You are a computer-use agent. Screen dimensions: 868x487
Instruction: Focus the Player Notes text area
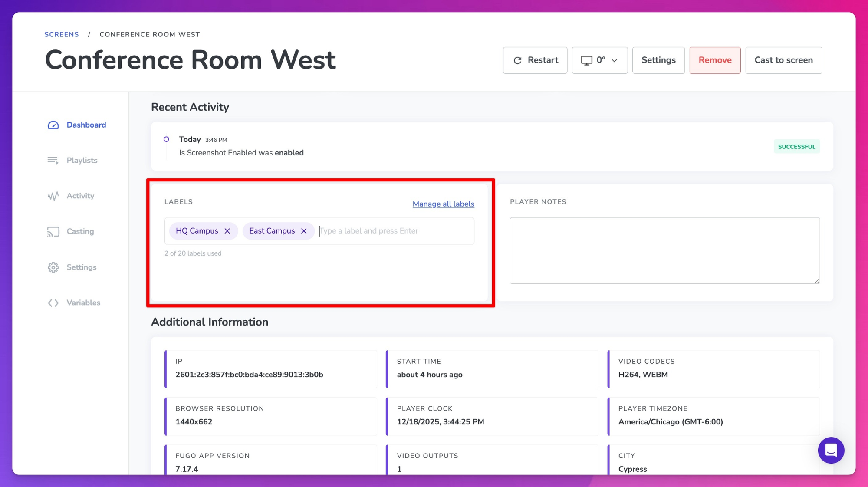point(664,250)
